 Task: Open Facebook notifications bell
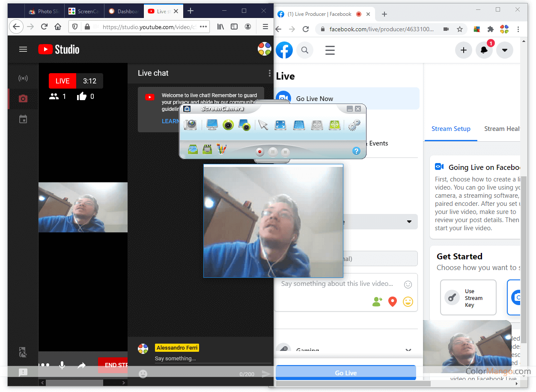point(484,50)
